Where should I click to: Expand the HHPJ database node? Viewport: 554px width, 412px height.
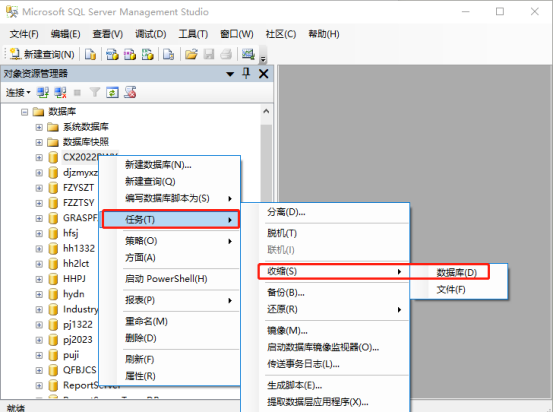click(39, 279)
